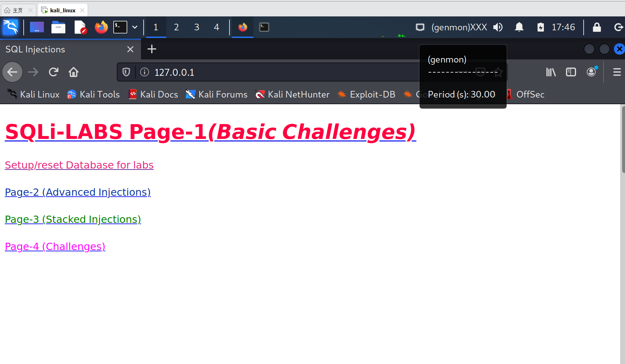Open the Firefox hamburger menu
The width and height of the screenshot is (625, 364).
pyautogui.click(x=617, y=72)
